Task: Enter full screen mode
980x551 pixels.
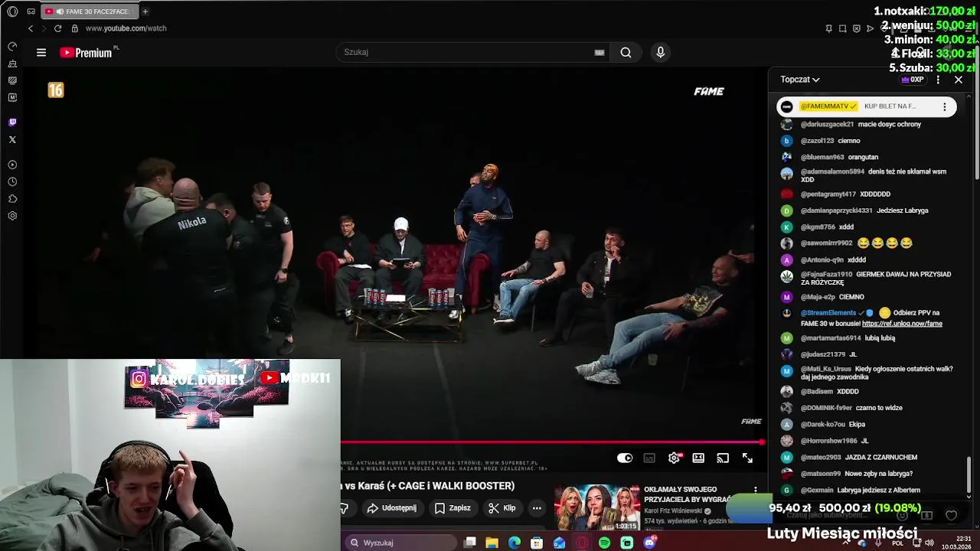Action: pyautogui.click(x=747, y=458)
